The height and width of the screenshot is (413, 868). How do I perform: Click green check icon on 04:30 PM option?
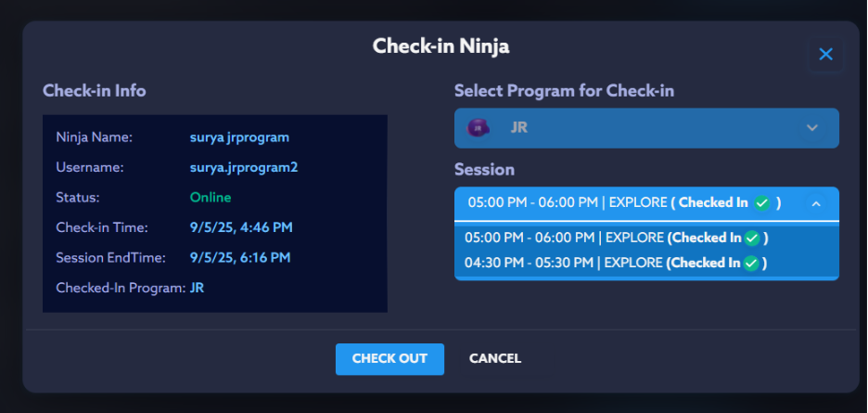751,264
